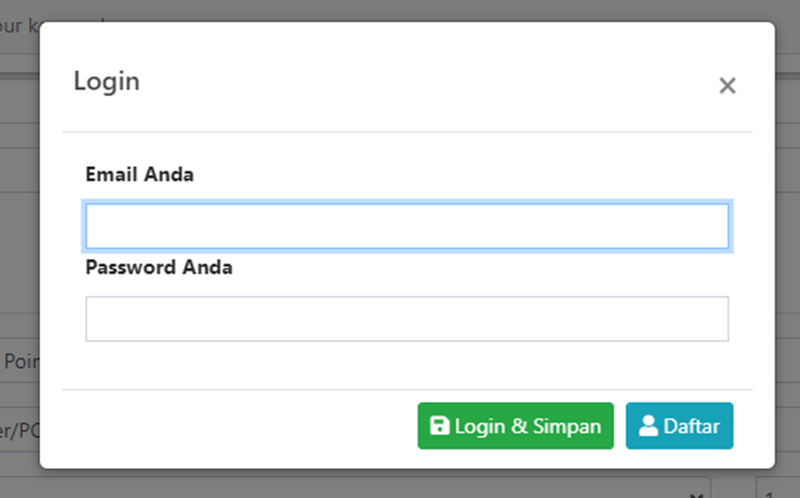Click the Password Anda label

pyautogui.click(x=159, y=268)
